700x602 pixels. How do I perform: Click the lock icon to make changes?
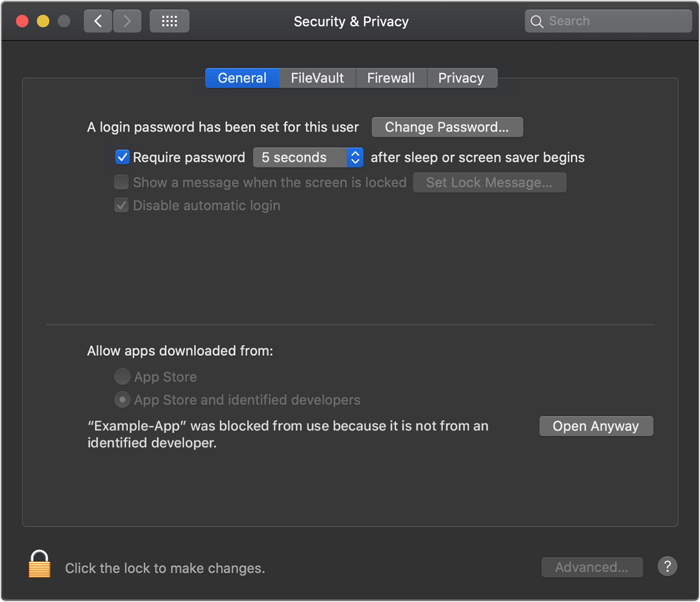tap(39, 564)
